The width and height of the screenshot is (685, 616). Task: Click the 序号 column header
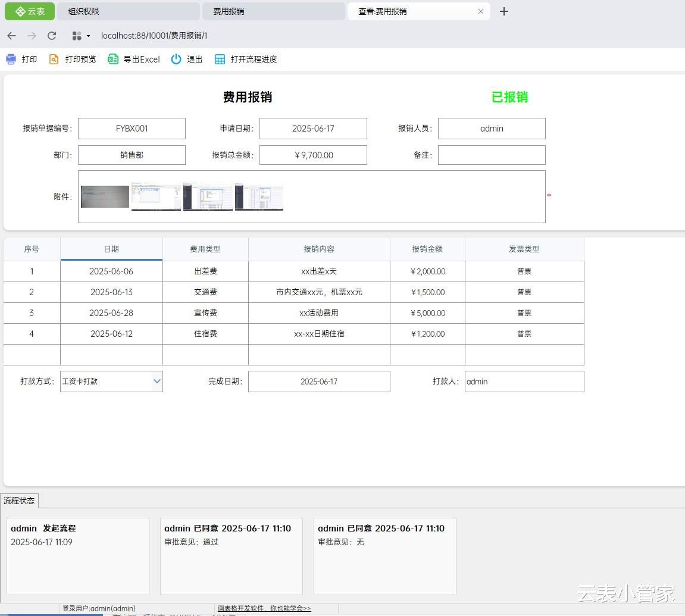(x=32, y=249)
